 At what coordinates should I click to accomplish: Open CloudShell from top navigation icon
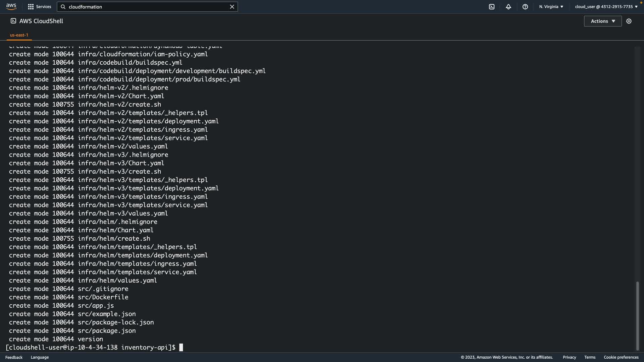pos(492,7)
